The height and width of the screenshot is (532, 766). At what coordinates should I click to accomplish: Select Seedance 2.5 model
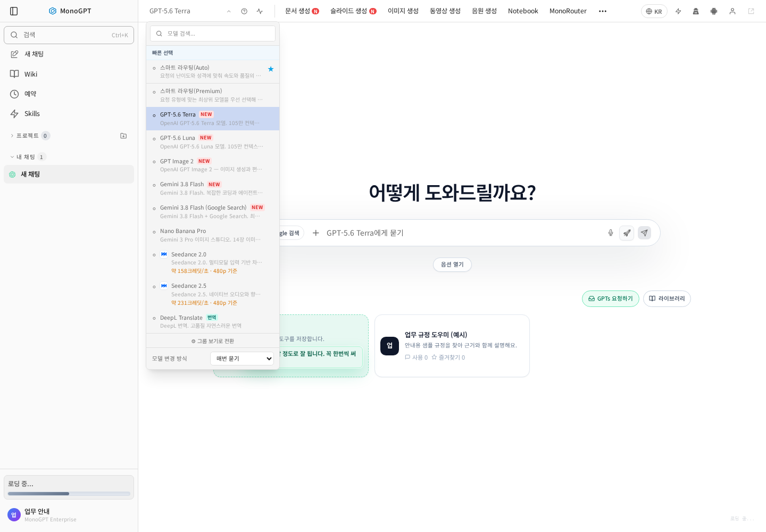(213, 294)
